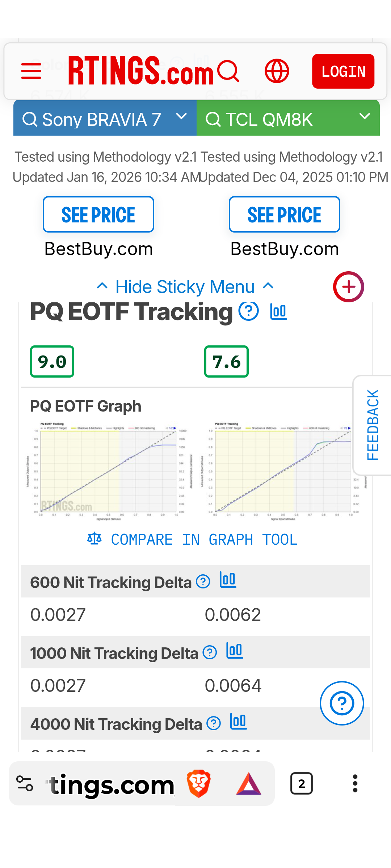Click the LOGIN button

pos(343,71)
